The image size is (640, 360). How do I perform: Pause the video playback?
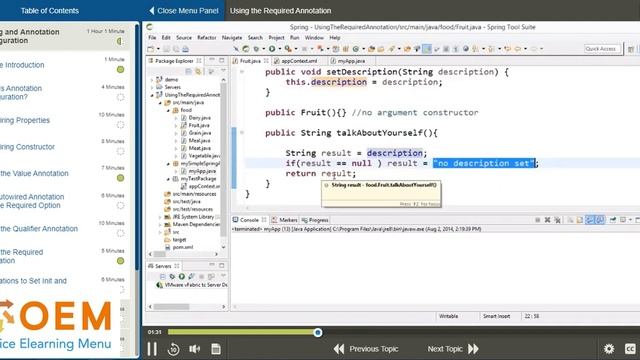tap(152, 349)
